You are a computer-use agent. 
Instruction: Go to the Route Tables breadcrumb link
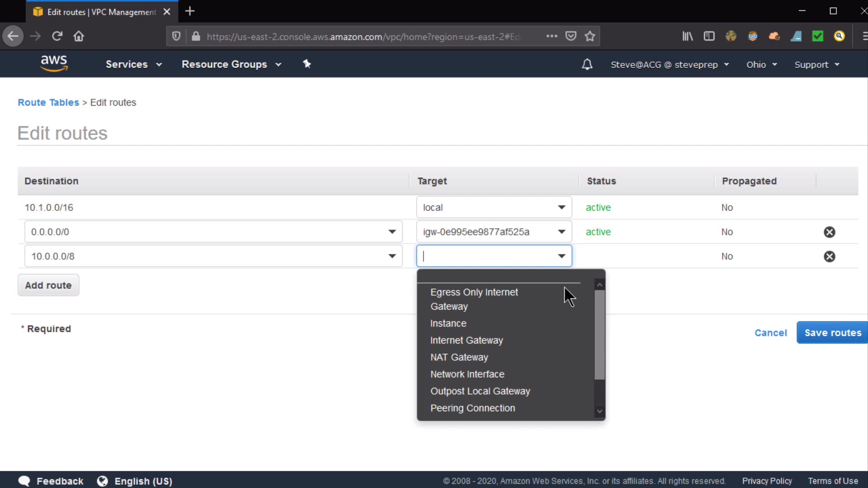pyautogui.click(x=48, y=103)
